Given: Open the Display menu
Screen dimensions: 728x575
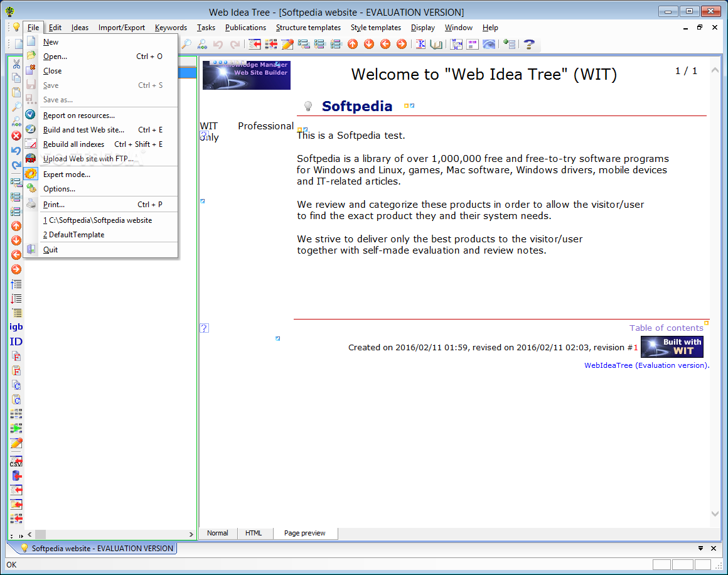Looking at the screenshot, I should coord(423,28).
